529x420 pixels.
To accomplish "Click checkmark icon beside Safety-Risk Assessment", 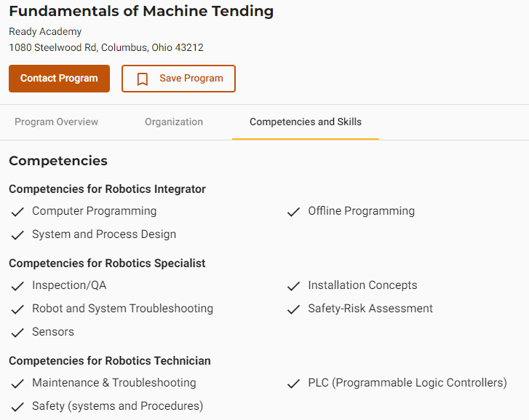I will coord(293,309).
